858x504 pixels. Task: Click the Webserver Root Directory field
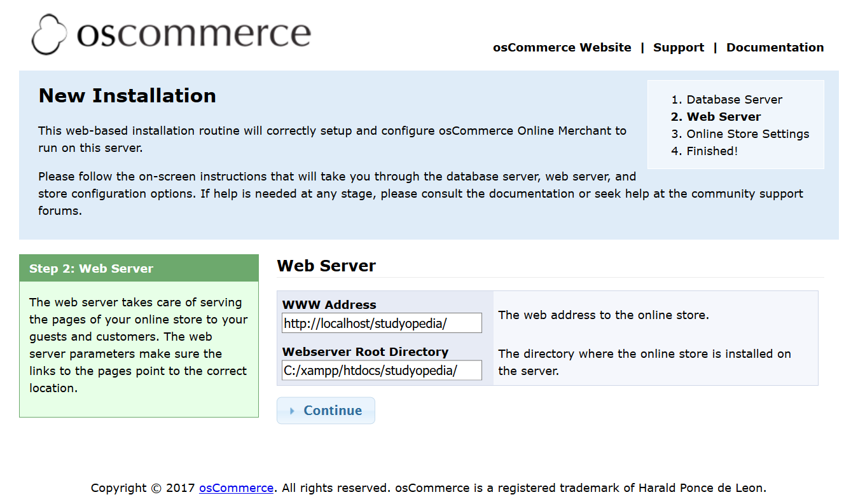pyautogui.click(x=382, y=371)
